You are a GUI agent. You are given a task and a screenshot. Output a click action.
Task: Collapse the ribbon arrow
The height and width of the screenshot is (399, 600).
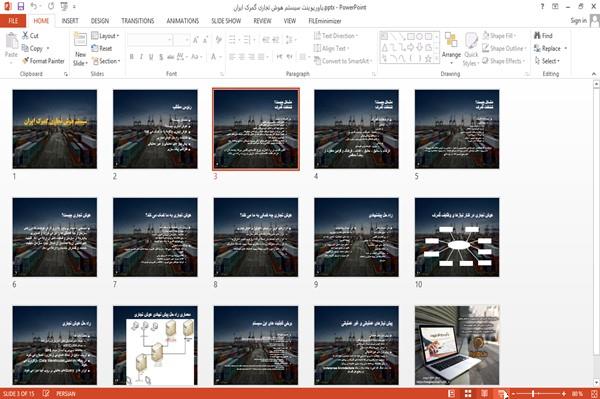point(593,74)
